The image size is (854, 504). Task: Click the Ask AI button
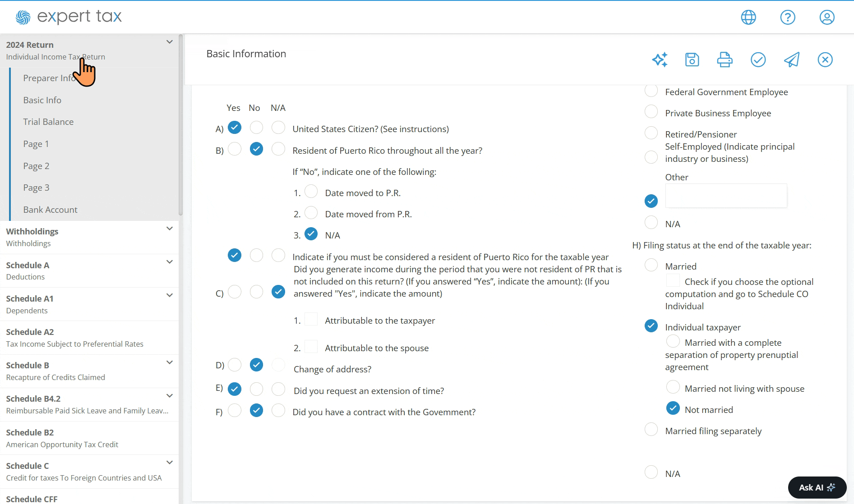click(817, 487)
